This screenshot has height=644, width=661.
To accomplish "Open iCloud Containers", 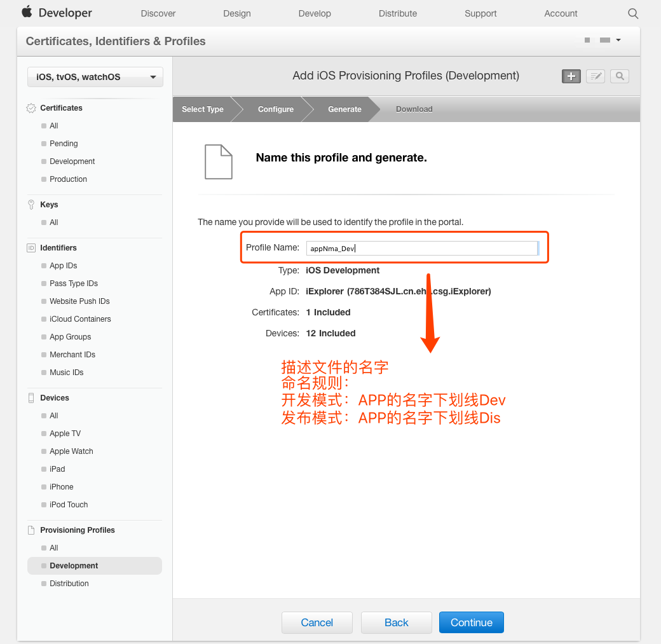I will click(x=80, y=319).
